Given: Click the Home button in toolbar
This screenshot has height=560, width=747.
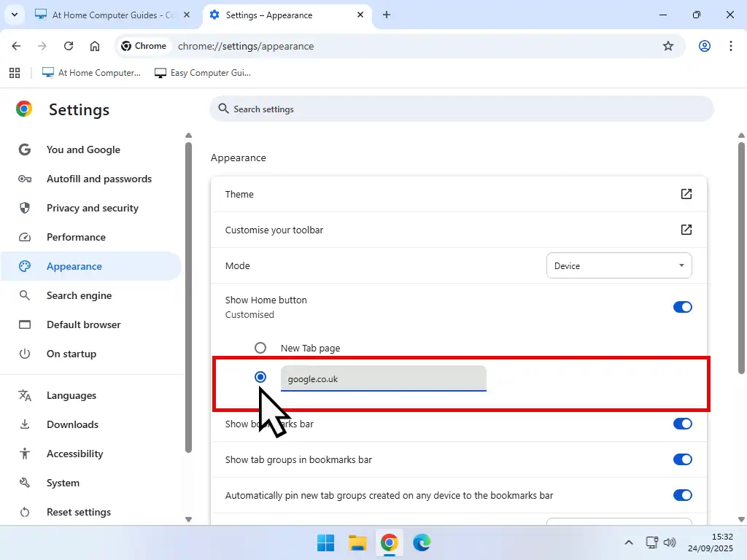Looking at the screenshot, I should point(95,46).
